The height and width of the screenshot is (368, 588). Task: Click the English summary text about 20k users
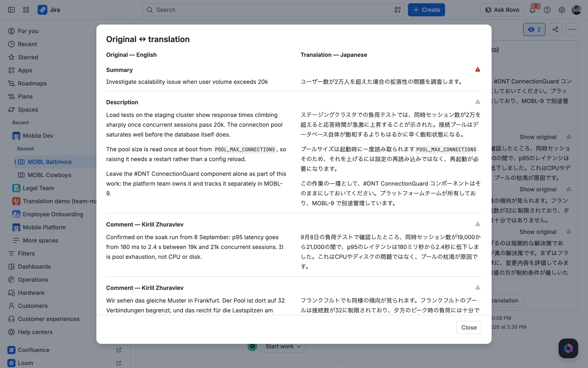pyautogui.click(x=187, y=82)
